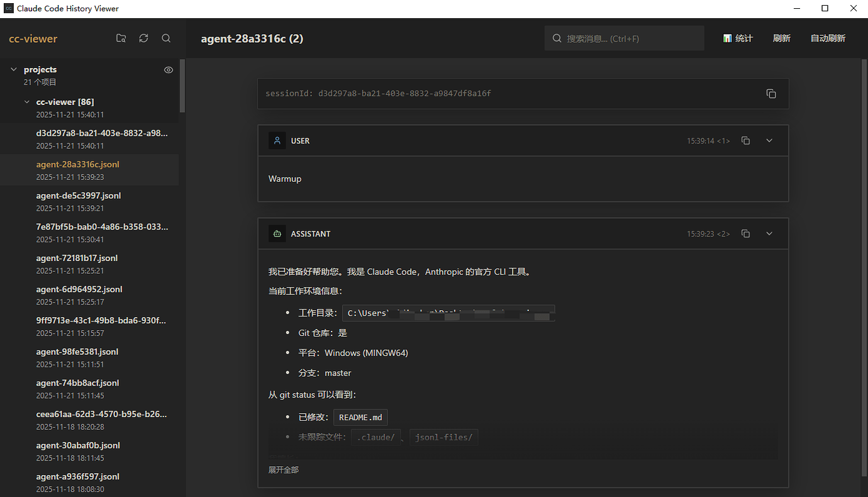Click the Warmup message text
868x497 pixels.
click(x=285, y=179)
